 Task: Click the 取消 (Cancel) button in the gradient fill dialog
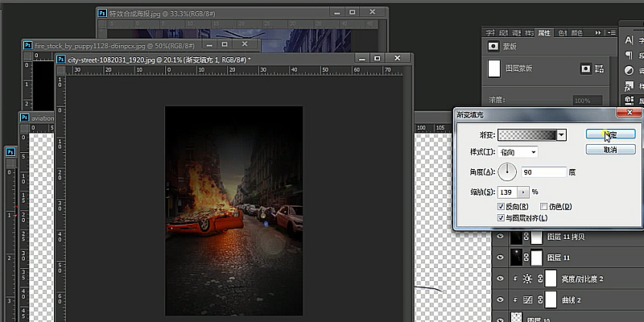tap(610, 150)
